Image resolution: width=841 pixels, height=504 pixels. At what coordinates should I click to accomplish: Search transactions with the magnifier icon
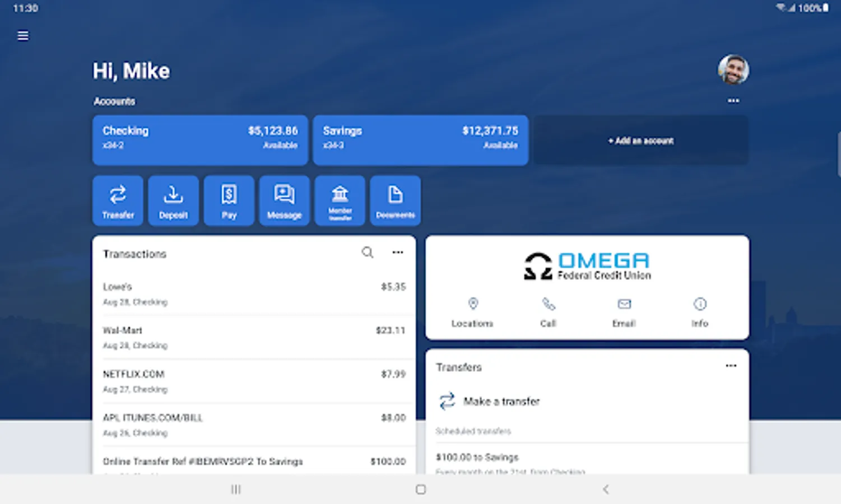click(x=368, y=253)
